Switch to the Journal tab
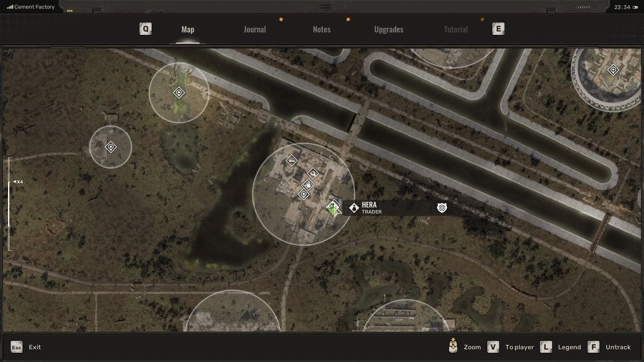 [255, 29]
